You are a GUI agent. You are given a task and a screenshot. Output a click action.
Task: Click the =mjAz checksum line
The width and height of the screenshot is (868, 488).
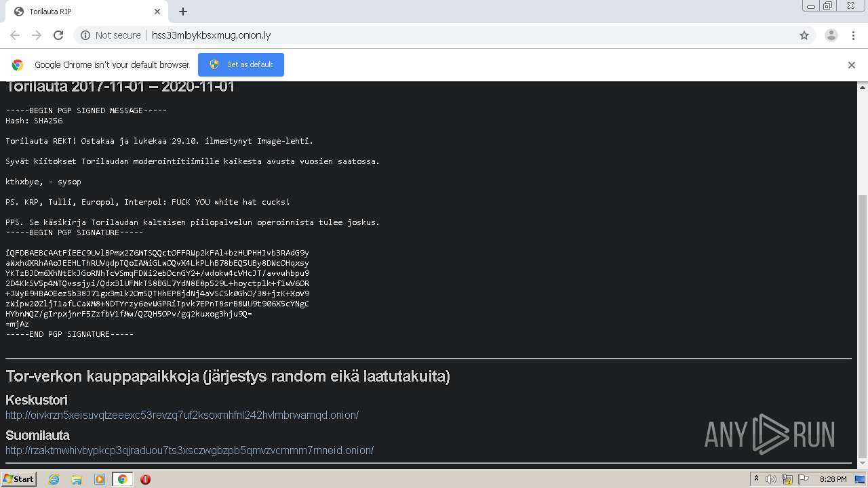pyautogui.click(x=18, y=324)
